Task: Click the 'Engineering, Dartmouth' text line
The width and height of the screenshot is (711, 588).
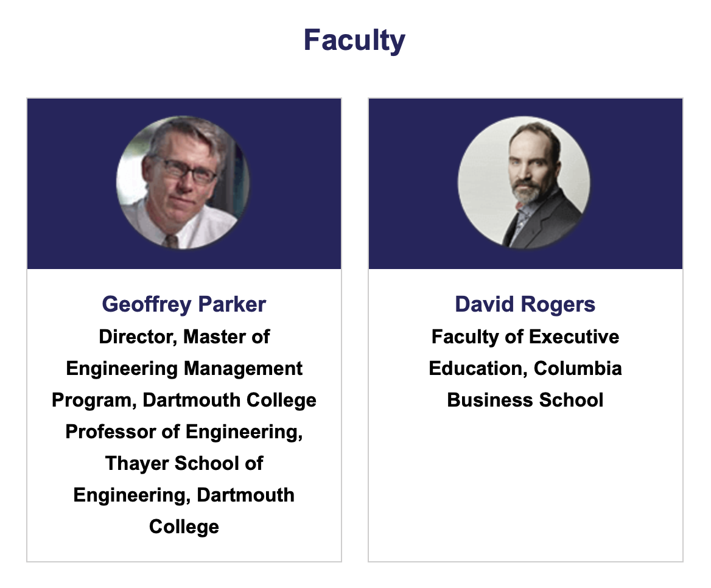Action: 184,495
